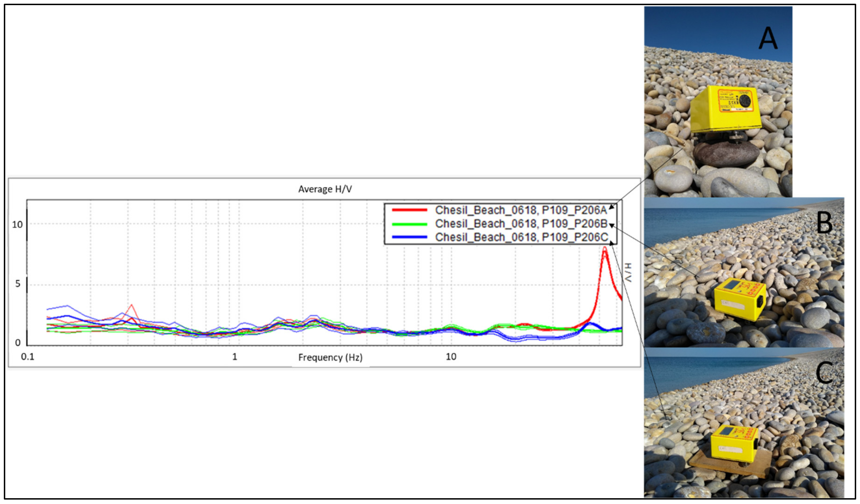
Task: Click the Frequency (Hz) axis label
Action: coord(330,357)
